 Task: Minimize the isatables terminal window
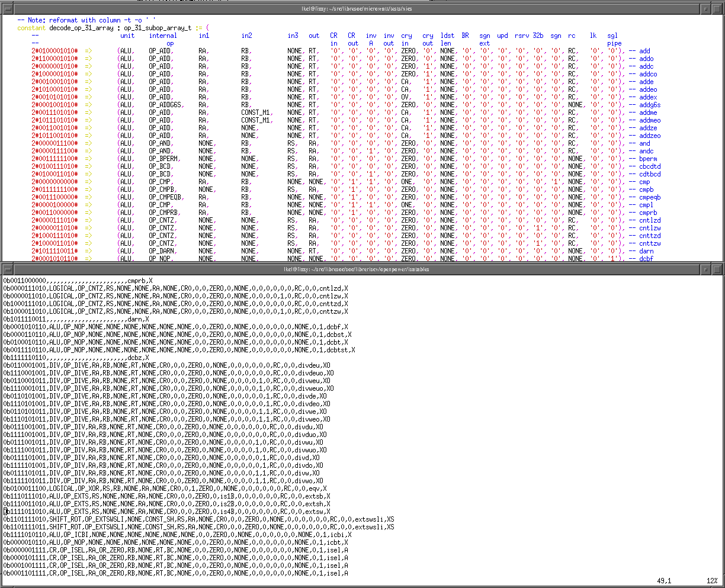(x=704, y=269)
